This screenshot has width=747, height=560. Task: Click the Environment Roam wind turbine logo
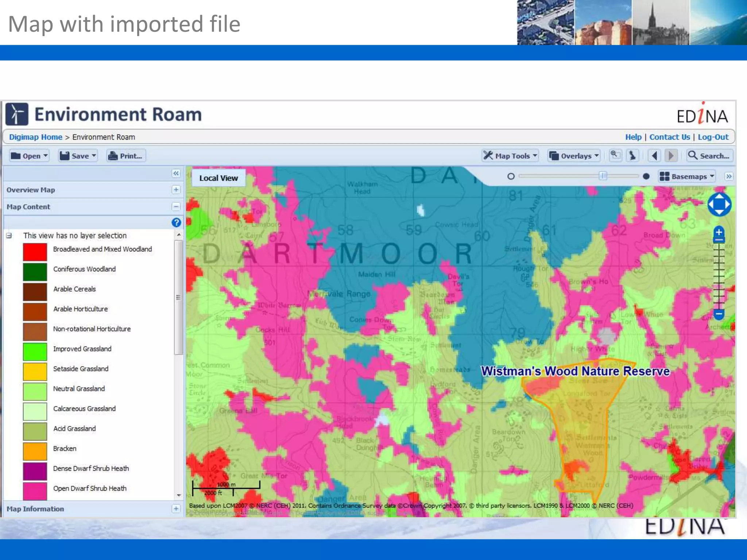pyautogui.click(x=17, y=114)
